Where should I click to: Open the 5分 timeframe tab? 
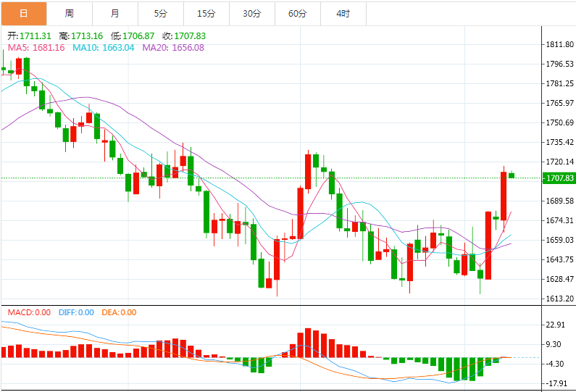pyautogui.click(x=161, y=14)
